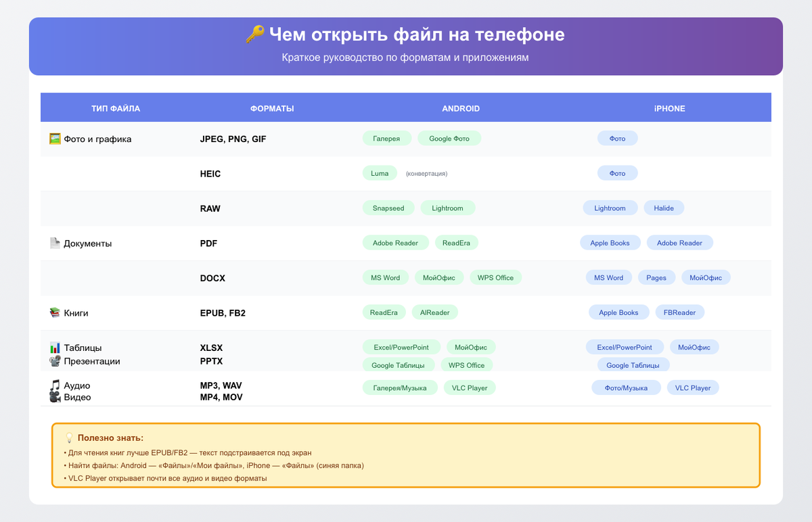The image size is (812, 522).
Task: Select the iPhone Фото chip in the HEIC row
Action: tap(617, 173)
